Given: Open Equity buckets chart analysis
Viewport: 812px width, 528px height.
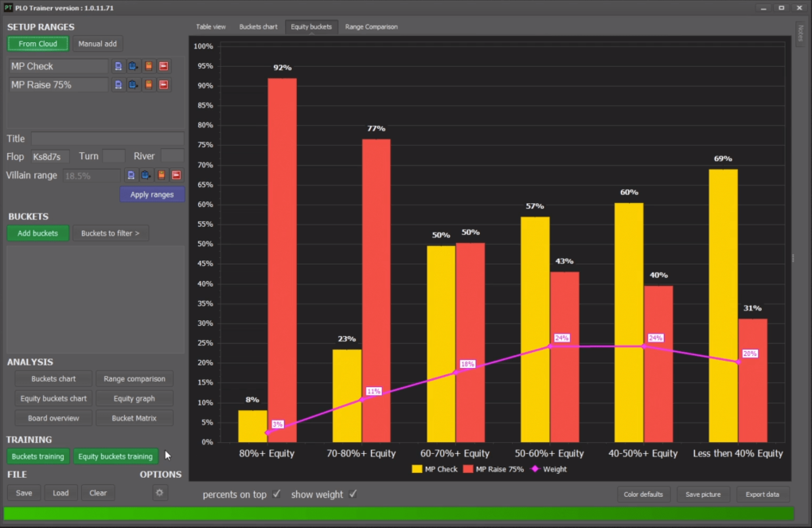Looking at the screenshot, I should click(53, 398).
